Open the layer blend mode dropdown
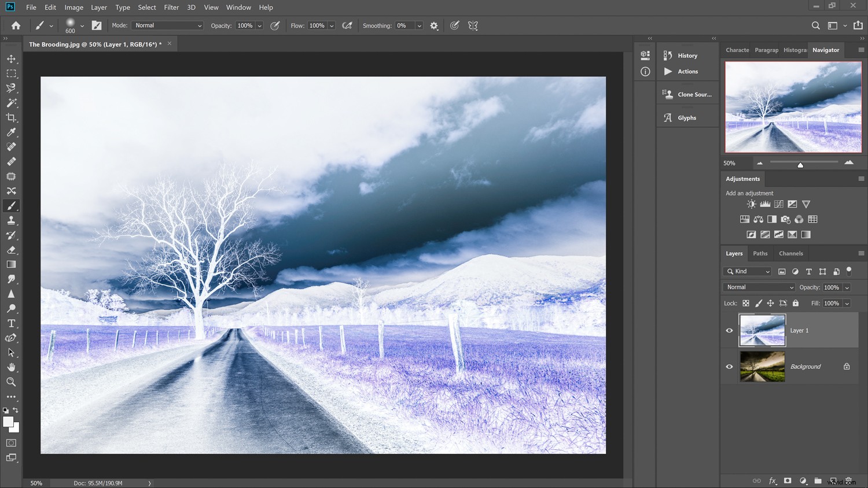The width and height of the screenshot is (868, 488). tap(758, 287)
